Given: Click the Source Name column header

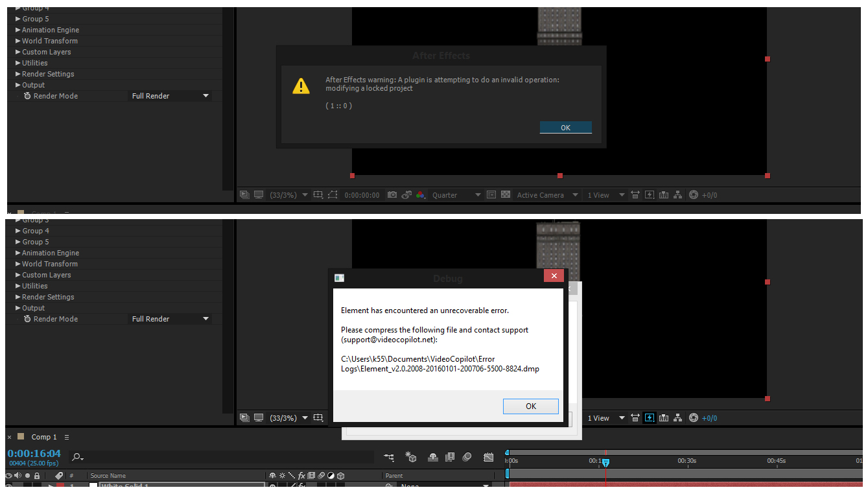Looking at the screenshot, I should tap(108, 476).
